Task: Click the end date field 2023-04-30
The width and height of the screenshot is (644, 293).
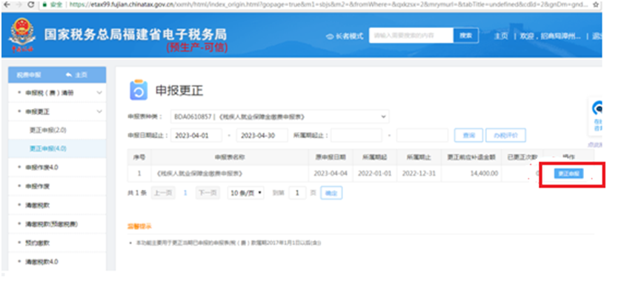Action: coord(262,136)
